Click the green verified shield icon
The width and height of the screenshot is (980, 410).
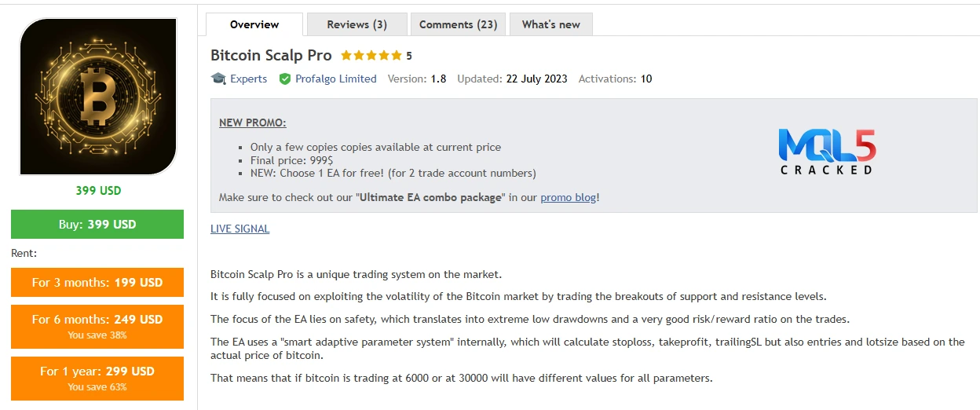(285, 79)
